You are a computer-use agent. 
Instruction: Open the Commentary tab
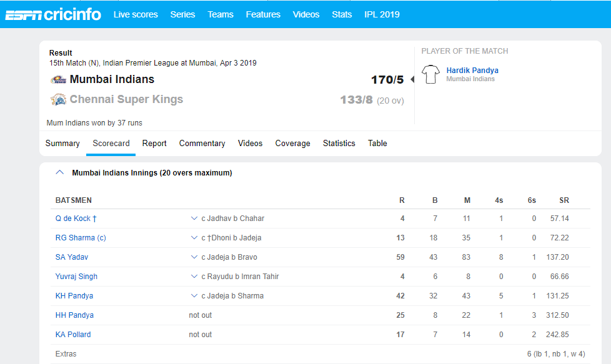pyautogui.click(x=202, y=143)
